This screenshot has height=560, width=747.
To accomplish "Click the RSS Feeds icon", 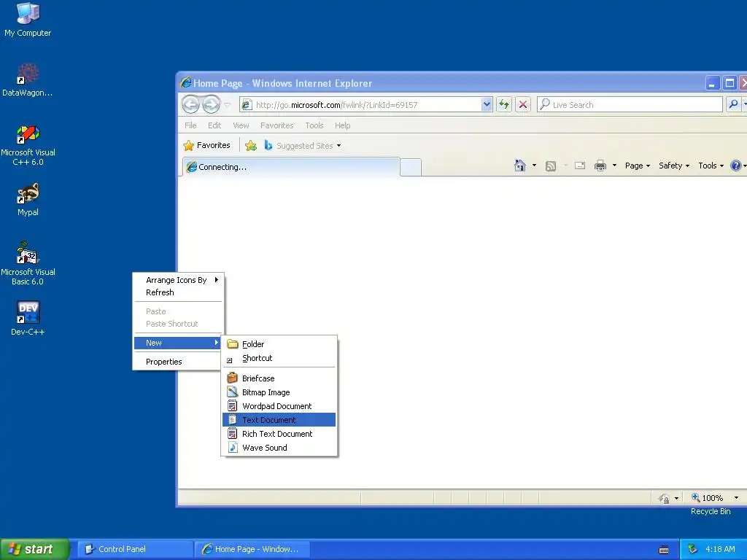I will 550,166.
